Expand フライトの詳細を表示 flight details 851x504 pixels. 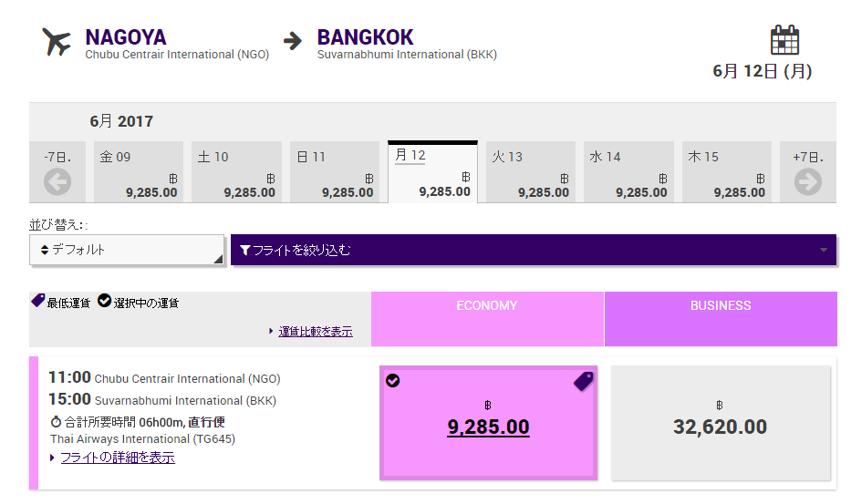(117, 458)
